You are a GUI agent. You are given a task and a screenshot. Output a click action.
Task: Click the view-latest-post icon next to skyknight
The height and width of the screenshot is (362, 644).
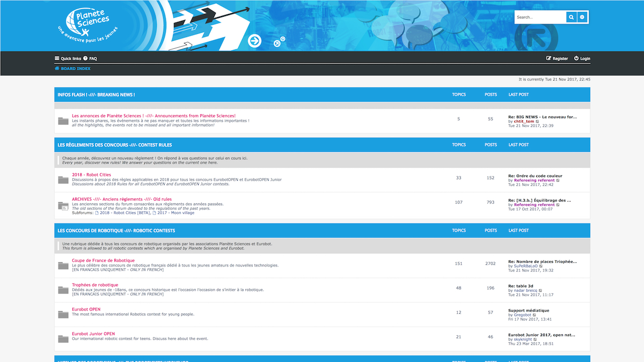536,339
